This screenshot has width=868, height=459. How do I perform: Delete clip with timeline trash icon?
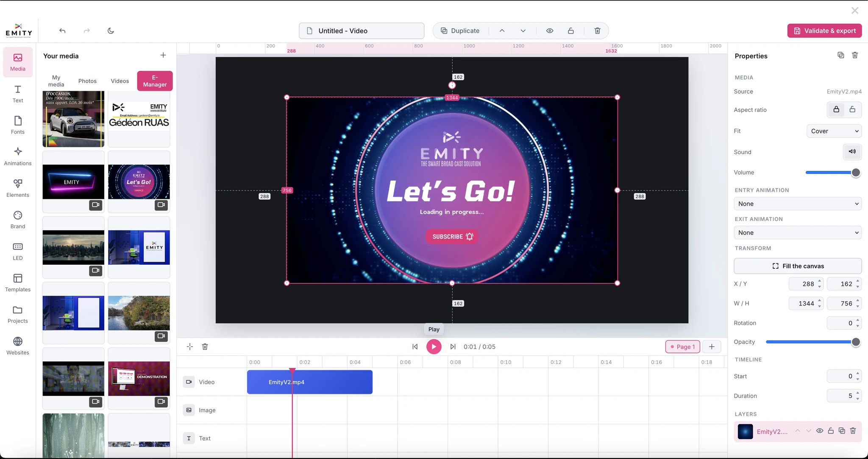pos(205,347)
